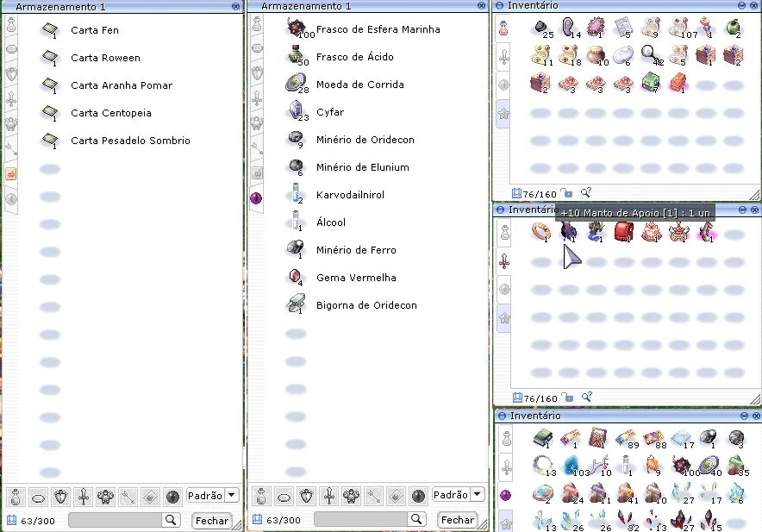Switch to orb misc tab in equipment Inventário
762x532 pixels.
tap(505, 290)
